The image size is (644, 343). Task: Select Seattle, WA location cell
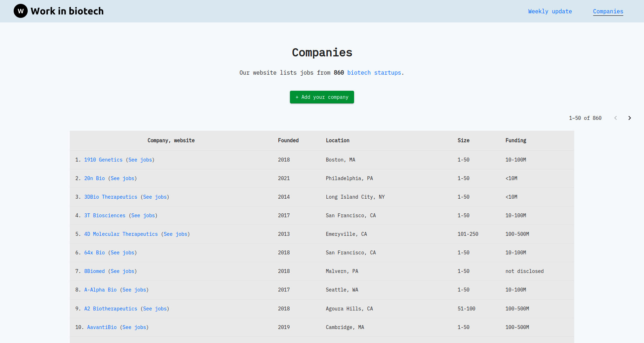coord(342,290)
